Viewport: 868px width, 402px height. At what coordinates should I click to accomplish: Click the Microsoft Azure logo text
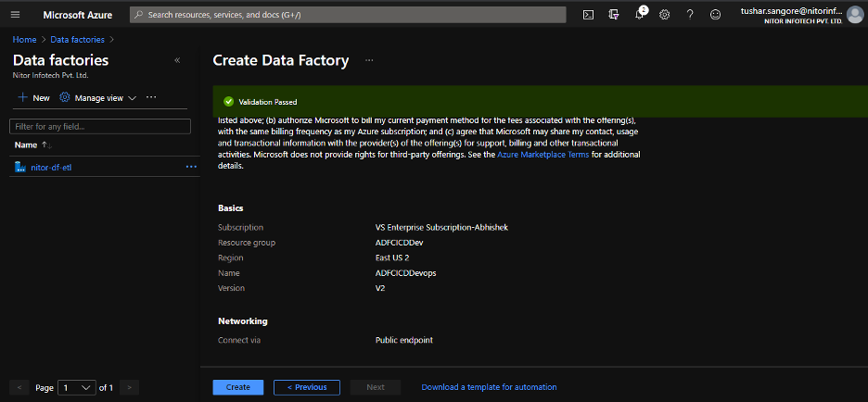tap(78, 15)
